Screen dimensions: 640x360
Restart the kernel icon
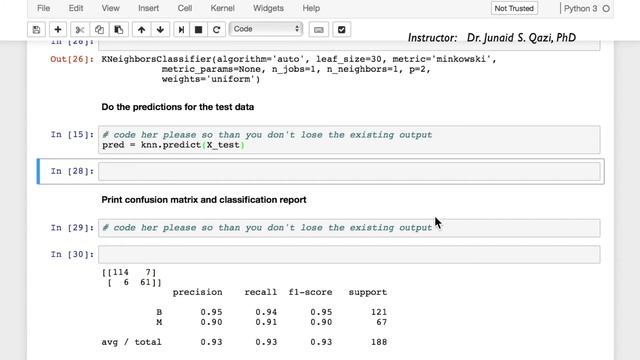click(x=216, y=29)
